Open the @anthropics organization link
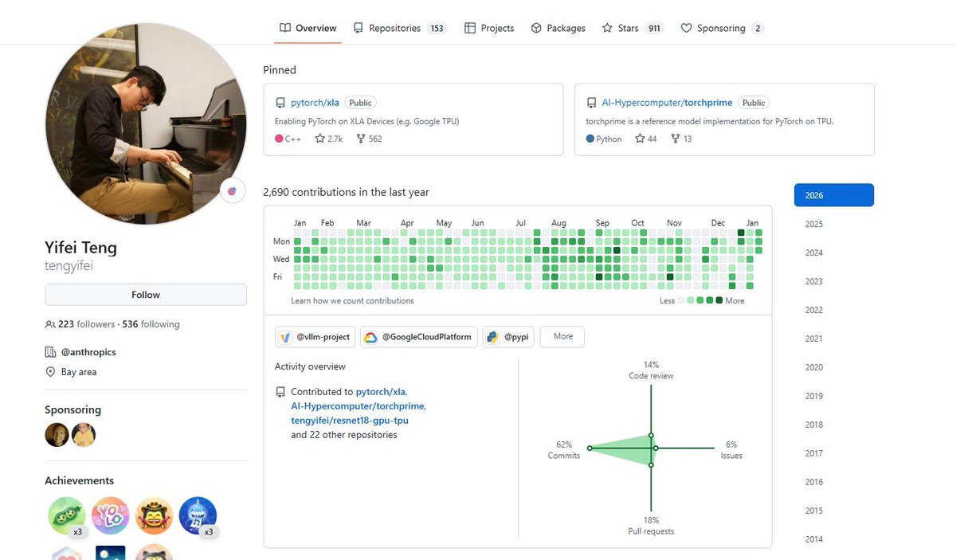 pos(88,352)
